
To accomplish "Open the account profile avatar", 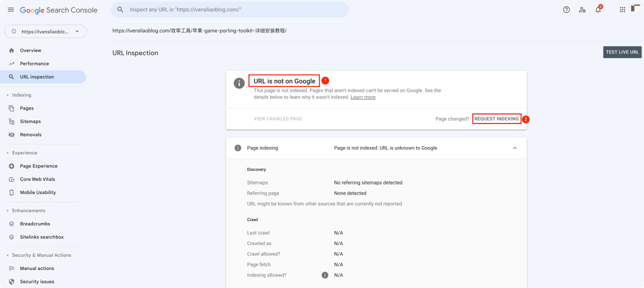I will click(636, 8).
